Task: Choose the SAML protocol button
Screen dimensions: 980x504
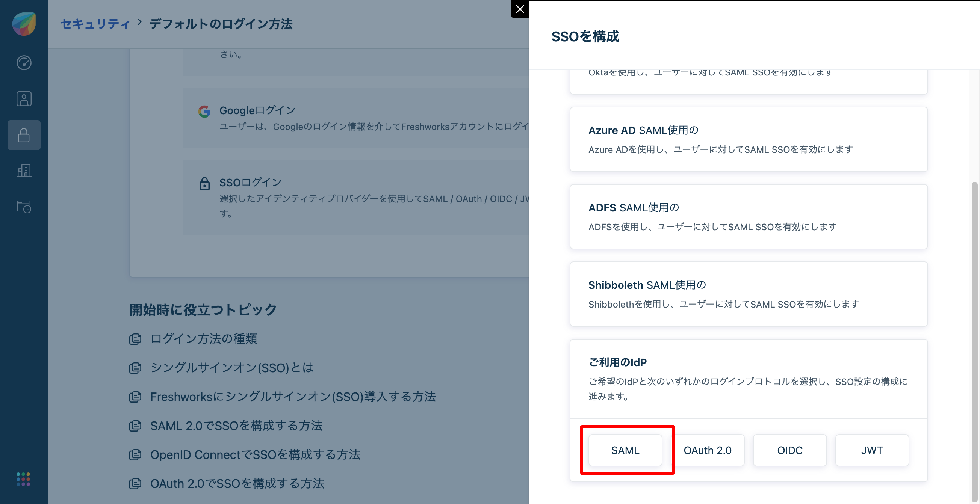Action: point(625,450)
